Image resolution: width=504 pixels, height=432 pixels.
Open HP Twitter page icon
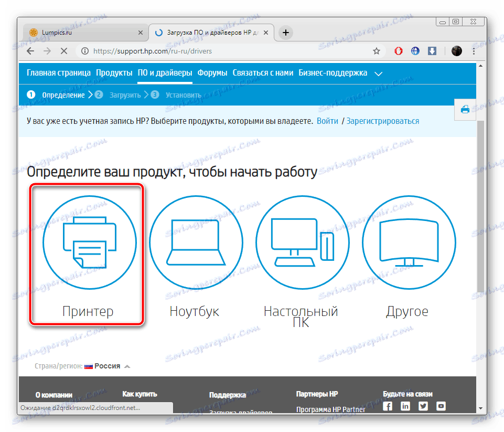click(423, 406)
